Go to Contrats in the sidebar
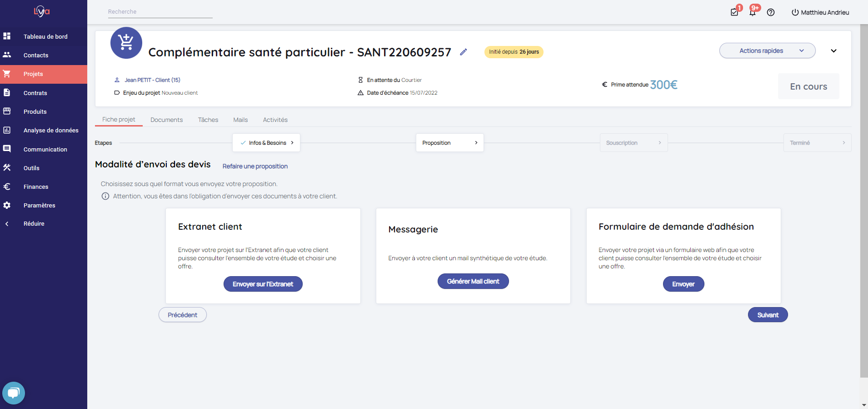Screen dimensions: 868x409 point(35,93)
